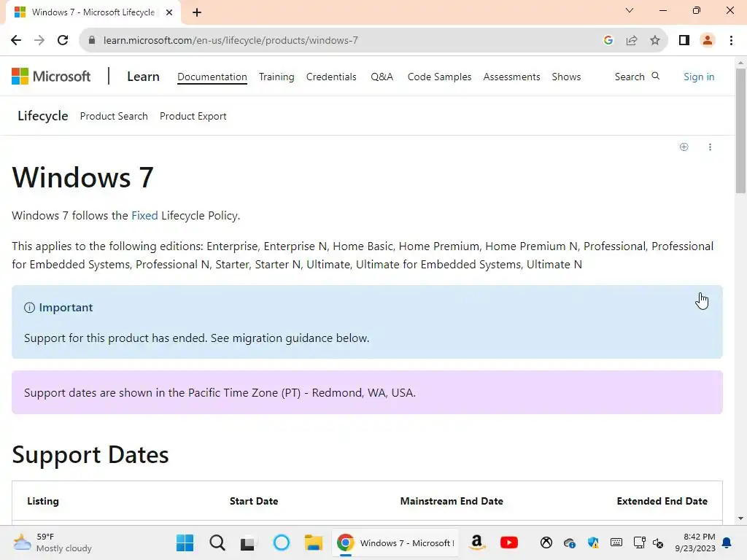Open Lifecycle section home
The height and width of the screenshot is (560, 747).
pos(43,116)
